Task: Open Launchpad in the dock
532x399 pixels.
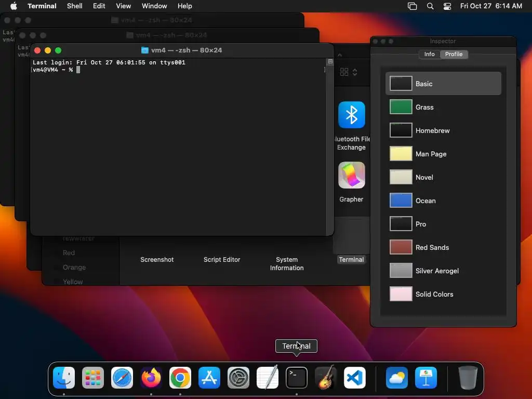Action: [93, 378]
